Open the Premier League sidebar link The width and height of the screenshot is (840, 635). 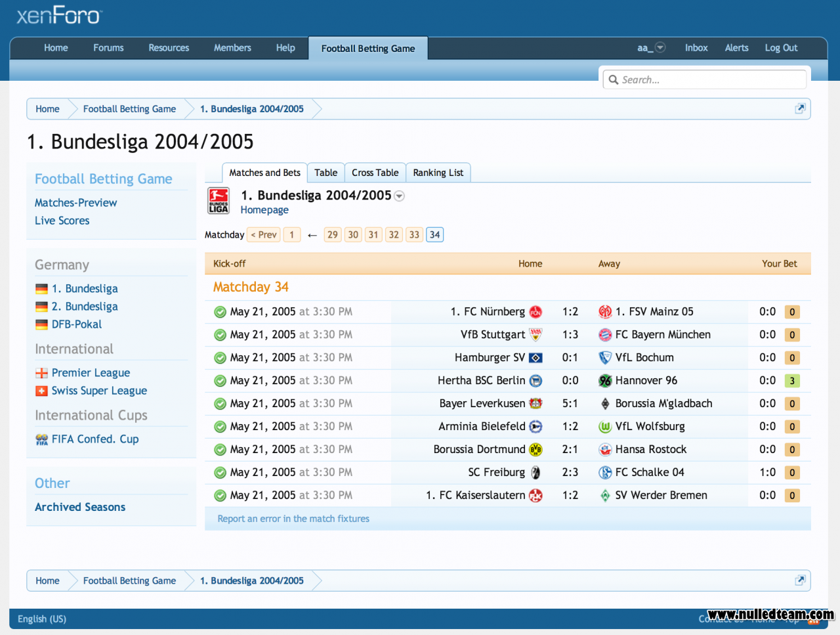91,373
